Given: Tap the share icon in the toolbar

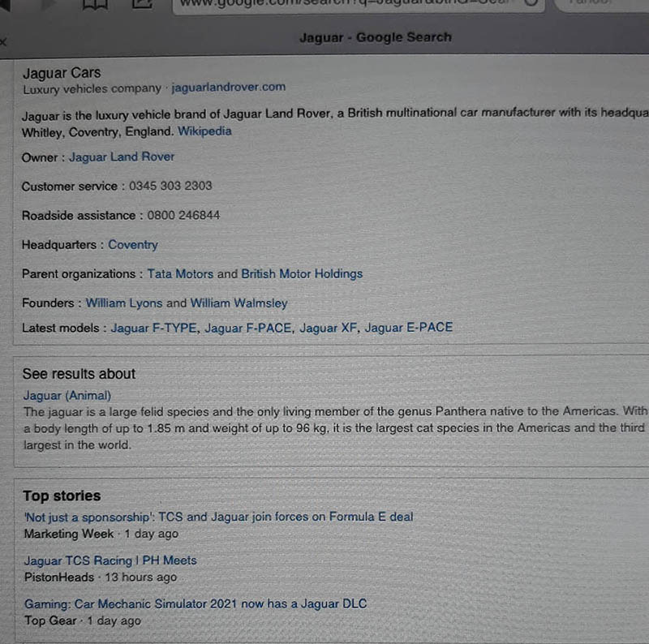Looking at the screenshot, I should click(x=143, y=4).
